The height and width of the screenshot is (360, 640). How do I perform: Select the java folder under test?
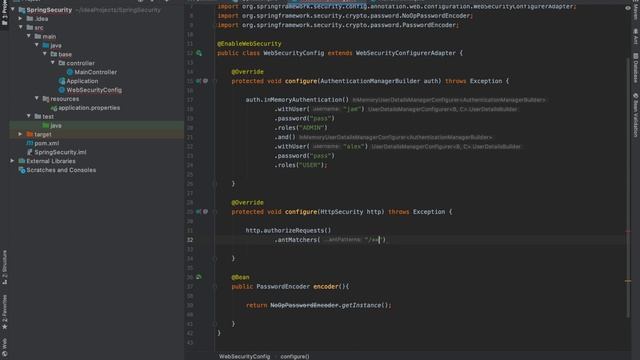[x=56, y=125]
